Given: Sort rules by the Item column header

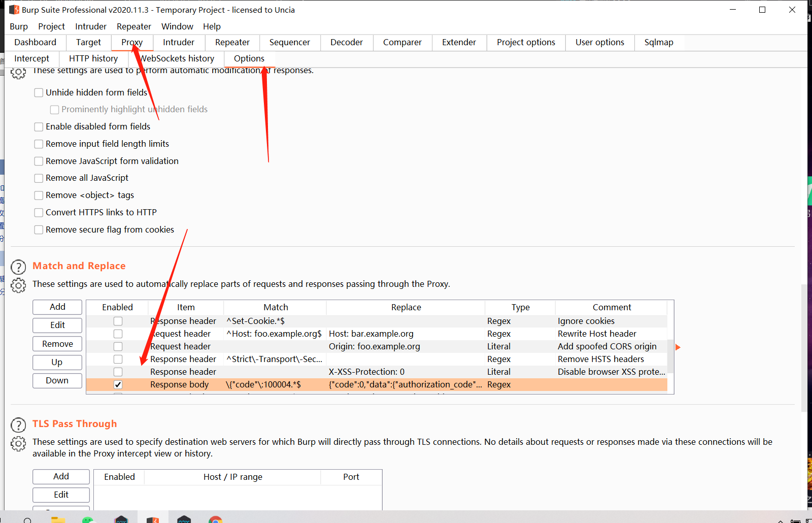Looking at the screenshot, I should coord(186,307).
